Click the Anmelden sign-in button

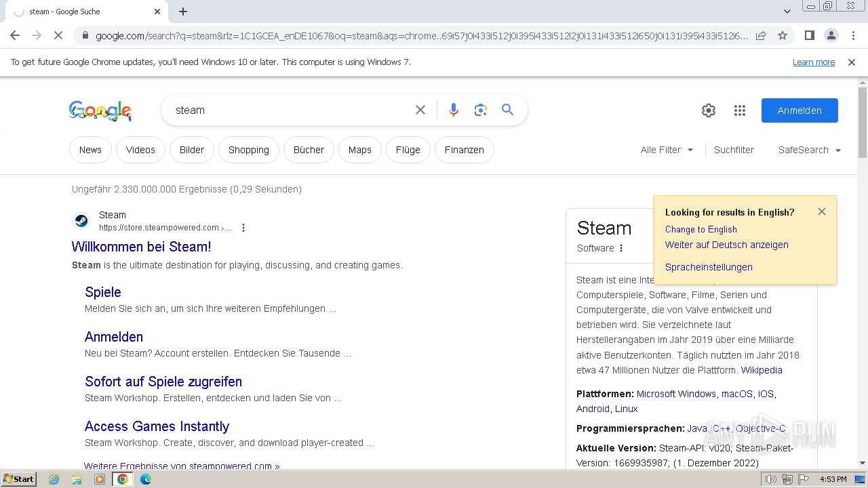pos(800,110)
